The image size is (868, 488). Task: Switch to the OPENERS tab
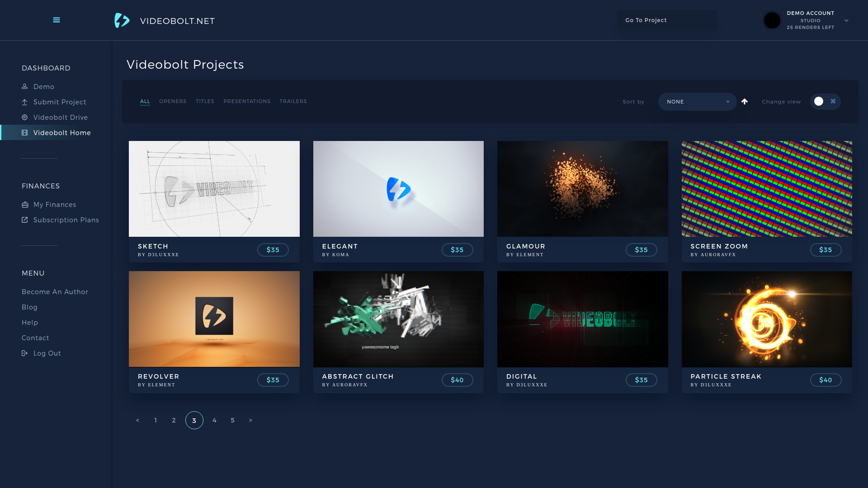pos(173,101)
